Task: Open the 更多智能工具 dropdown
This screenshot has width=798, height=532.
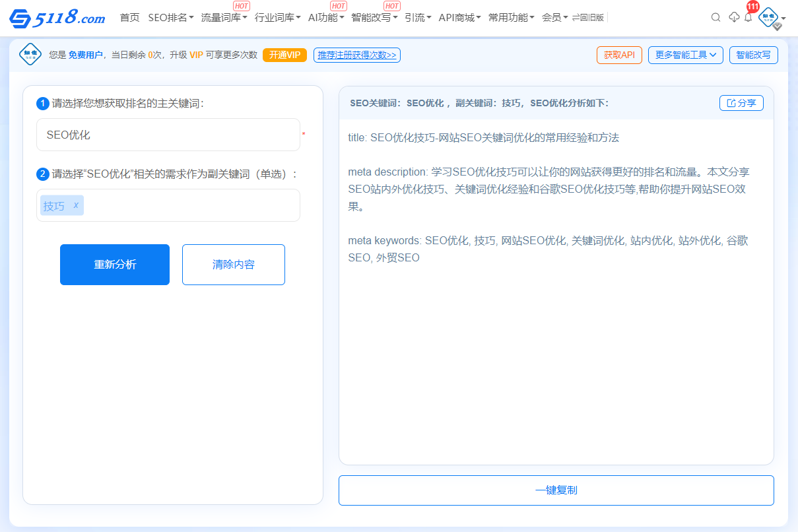Action: [x=686, y=55]
